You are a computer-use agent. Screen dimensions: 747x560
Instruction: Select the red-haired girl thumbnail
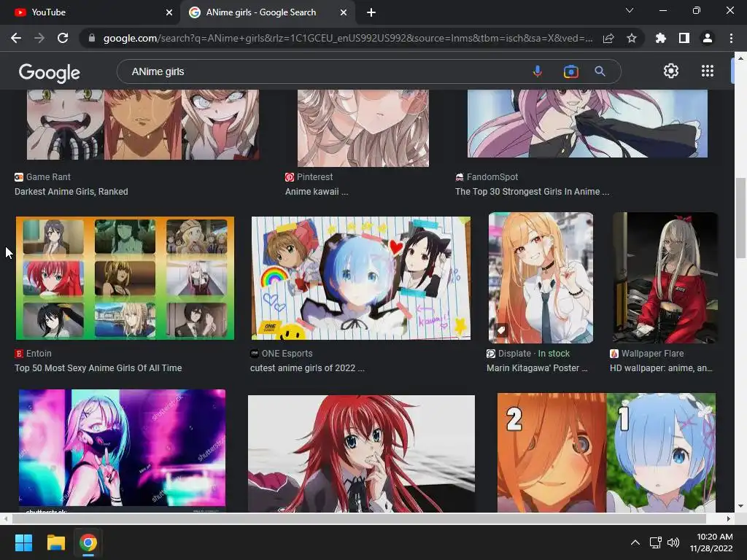click(361, 454)
